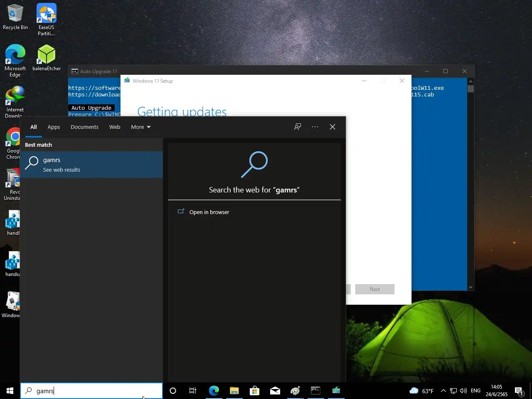This screenshot has height=399, width=532.
Task: Click scroll up arrow in Auto Upgrade console
Action: pos(470,81)
